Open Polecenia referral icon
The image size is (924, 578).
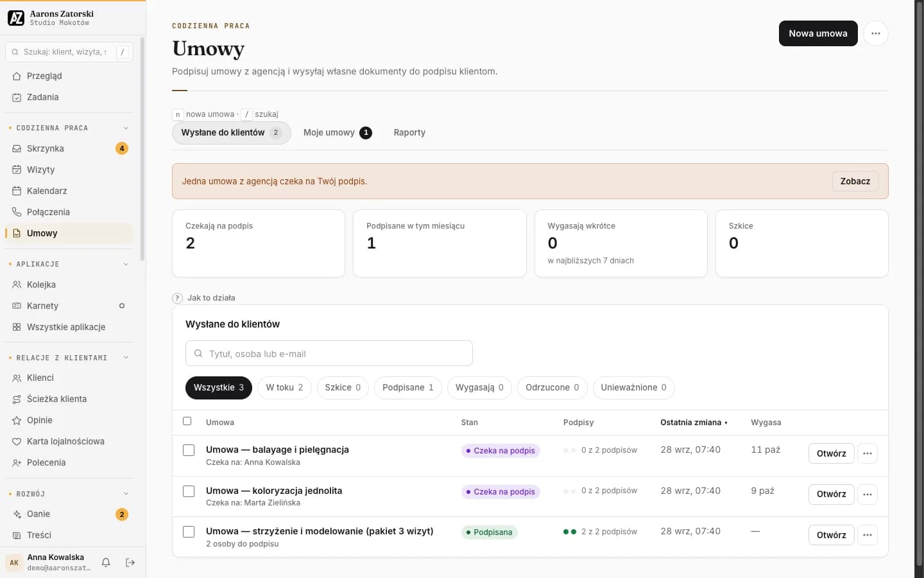pos(17,462)
